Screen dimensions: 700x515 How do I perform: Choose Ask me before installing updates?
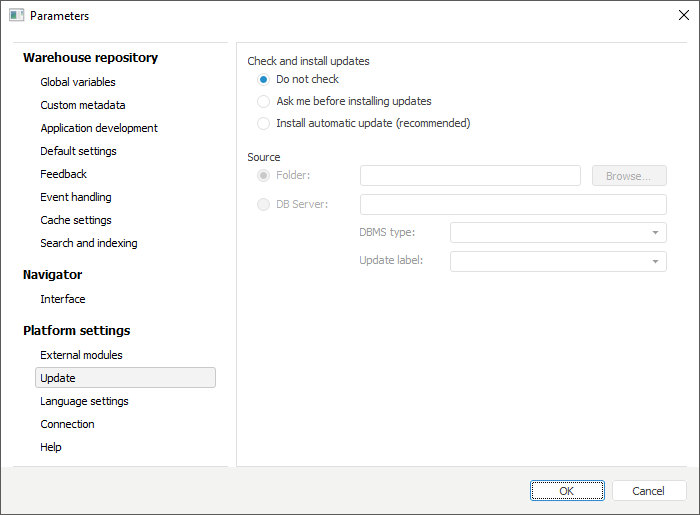264,101
